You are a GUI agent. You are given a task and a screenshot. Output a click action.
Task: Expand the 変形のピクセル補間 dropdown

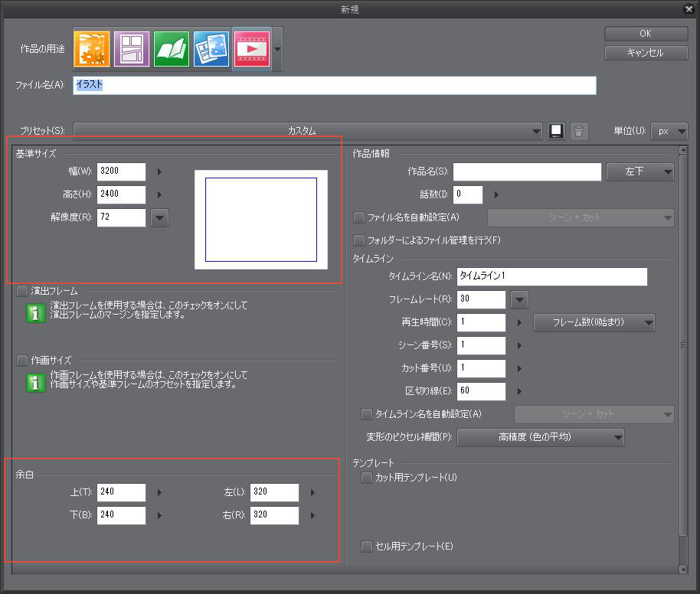coord(541,437)
